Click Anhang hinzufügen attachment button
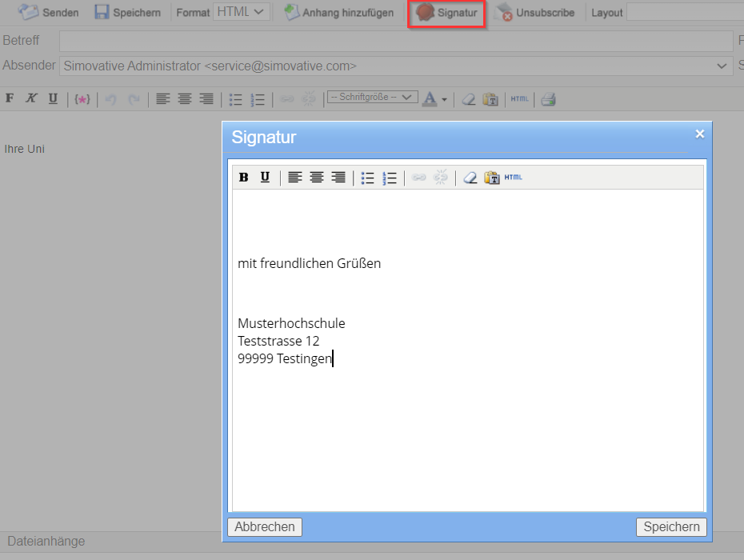This screenshot has width=744, height=560. coord(338,12)
